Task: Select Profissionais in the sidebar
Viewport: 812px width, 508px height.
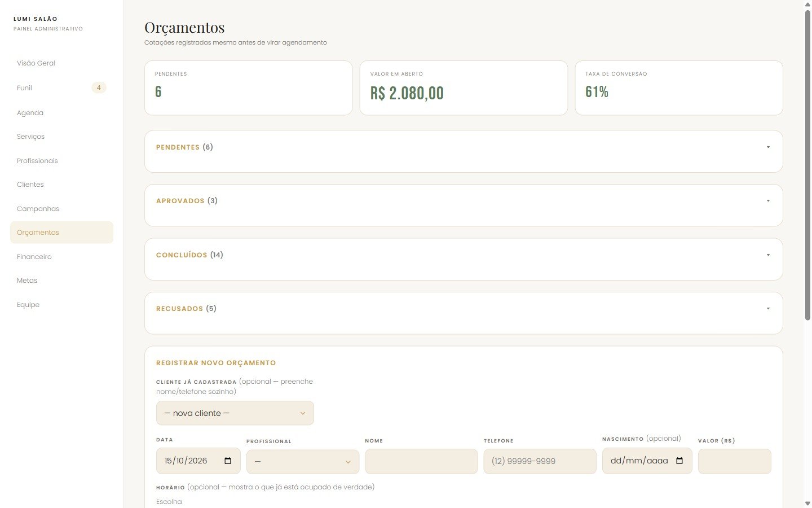Action: coord(61,161)
